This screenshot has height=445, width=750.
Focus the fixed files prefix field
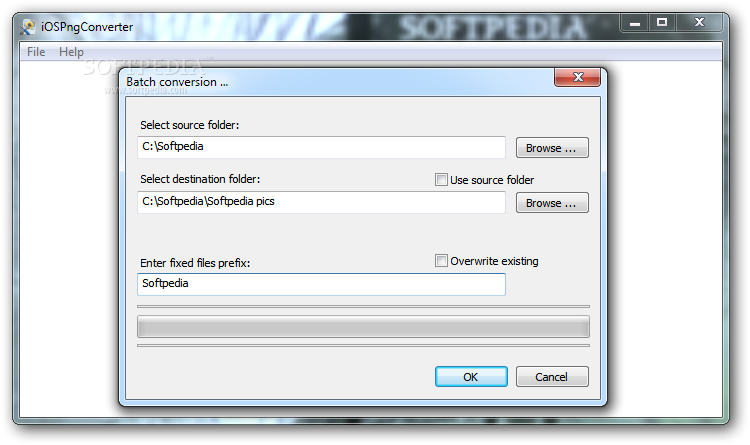tap(321, 284)
